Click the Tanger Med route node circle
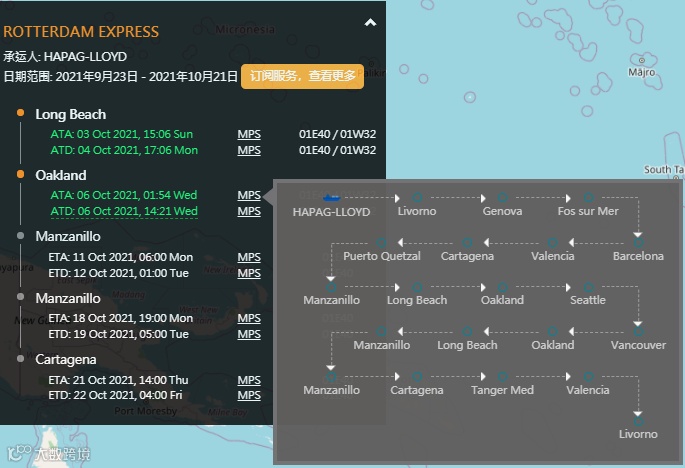Image resolution: width=685 pixels, height=468 pixels. (x=502, y=376)
